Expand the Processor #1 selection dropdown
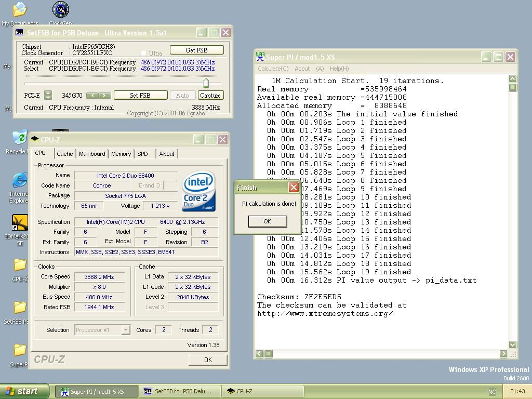532x399 pixels. click(x=126, y=330)
